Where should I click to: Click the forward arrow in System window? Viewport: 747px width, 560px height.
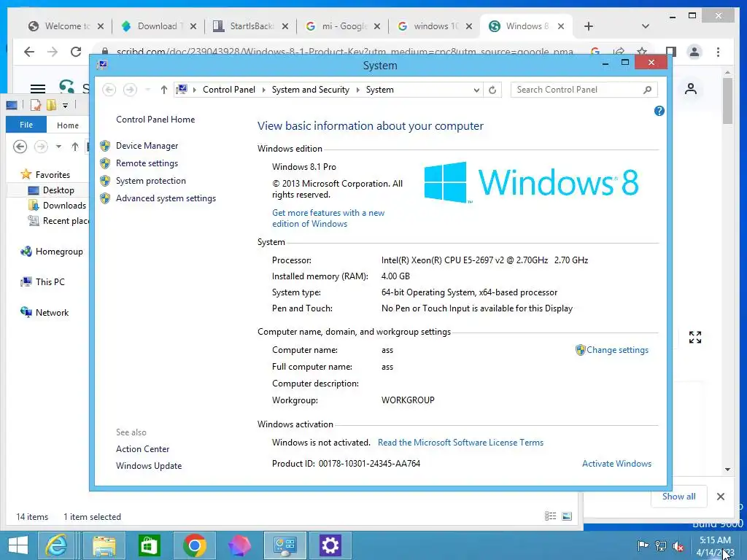(130, 90)
